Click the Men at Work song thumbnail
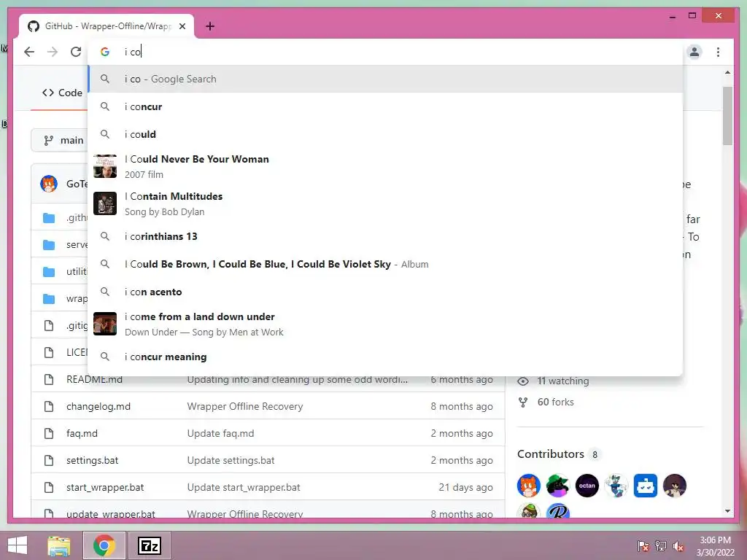 pos(105,324)
